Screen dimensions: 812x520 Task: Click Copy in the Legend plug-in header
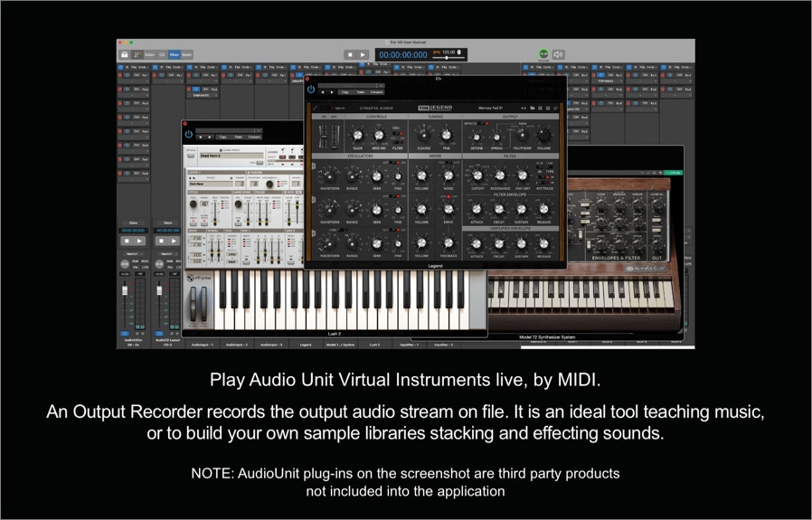(x=345, y=92)
